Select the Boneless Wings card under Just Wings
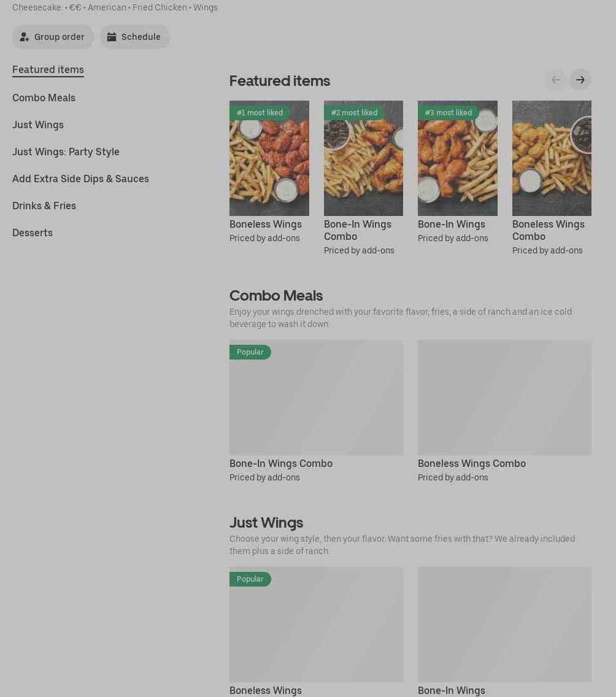The width and height of the screenshot is (616, 697). (x=317, y=631)
